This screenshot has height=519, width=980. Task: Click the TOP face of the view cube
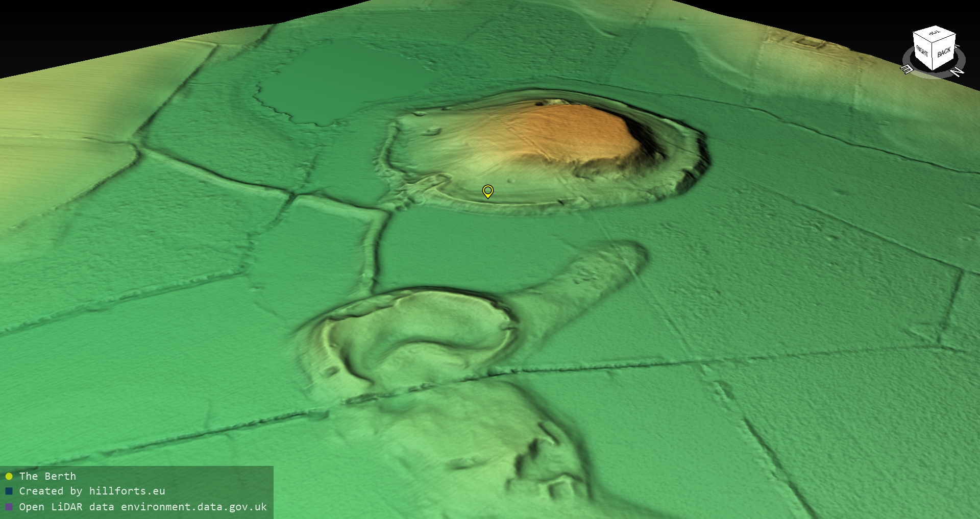coord(935,34)
